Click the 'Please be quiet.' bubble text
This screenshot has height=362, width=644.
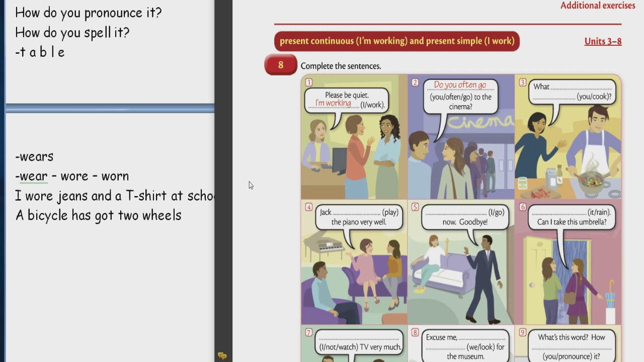coord(347,95)
